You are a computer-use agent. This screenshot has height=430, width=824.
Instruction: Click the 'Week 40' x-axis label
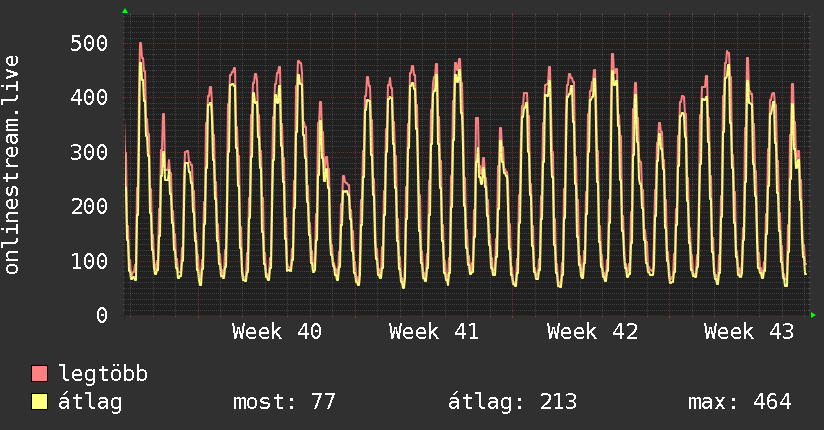coord(277,332)
